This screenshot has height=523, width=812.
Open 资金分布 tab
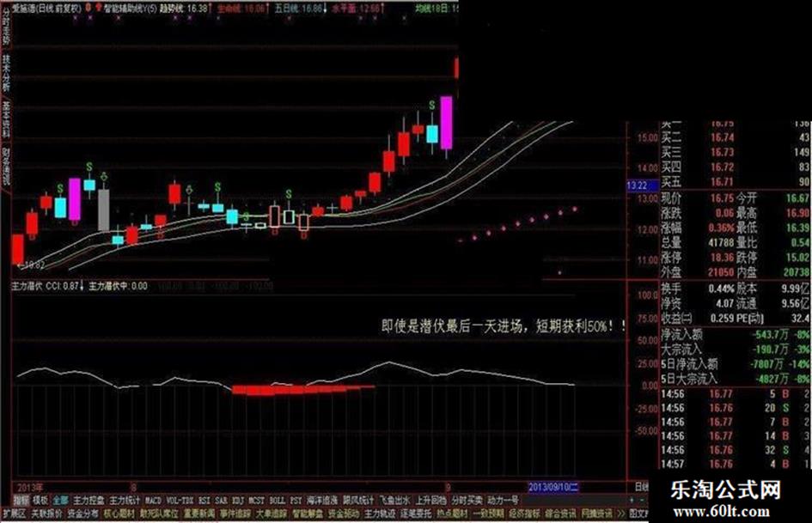(x=82, y=514)
